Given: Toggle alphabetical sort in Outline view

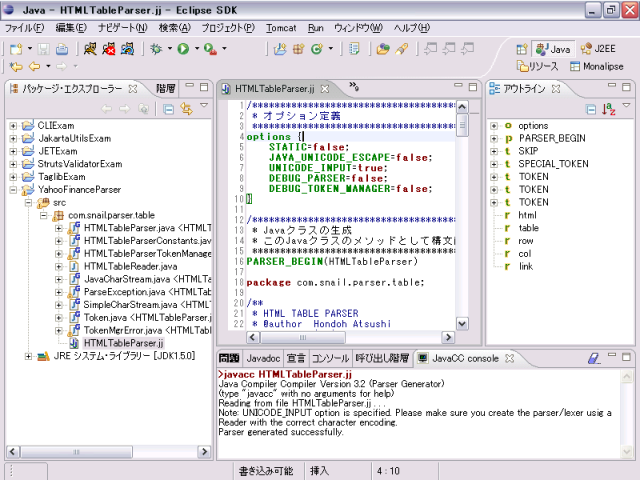Looking at the screenshot, I should click(x=608, y=108).
